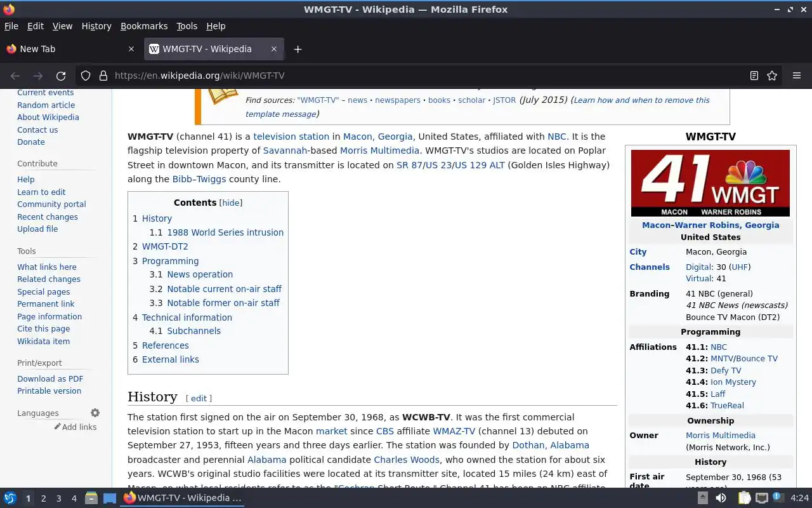Jump to 1988 World Series intrusion section
The height and width of the screenshot is (508, 812).
225,232
